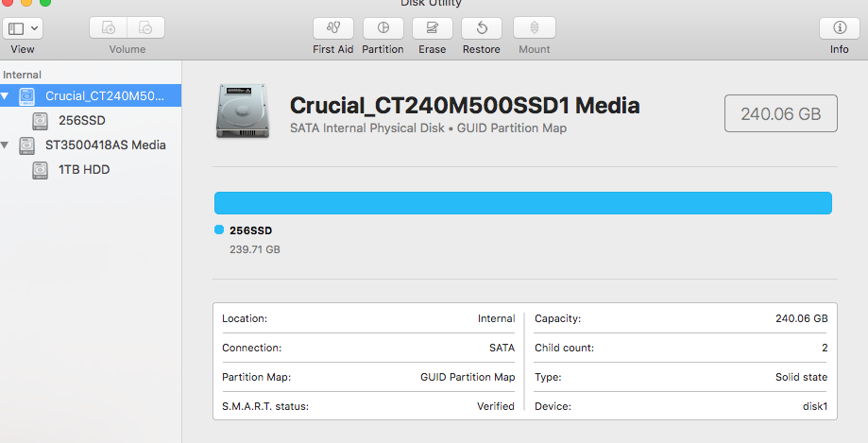Image resolution: width=868 pixels, height=443 pixels.
Task: Click the Device value disk1
Action: pos(815,406)
